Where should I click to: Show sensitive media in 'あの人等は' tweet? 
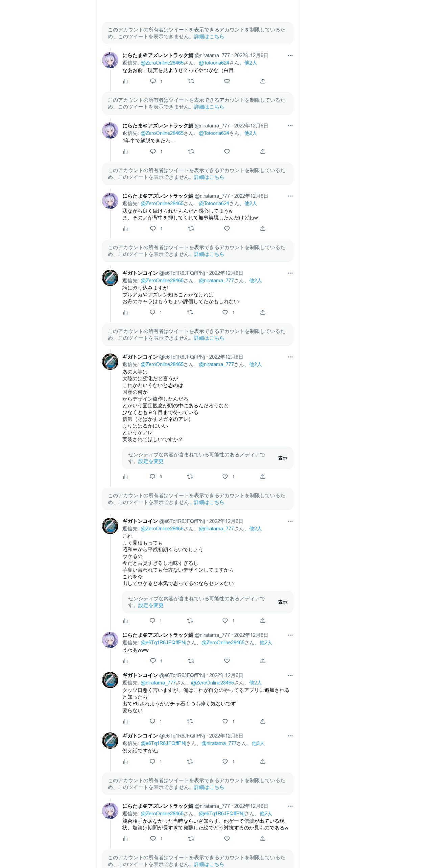point(283,458)
